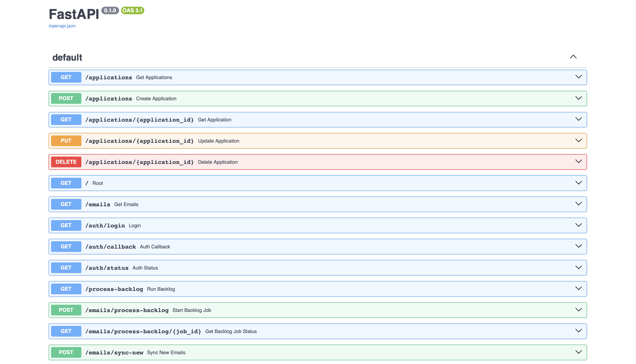The image size is (636, 364).
Task: Click the 'Create Application' summary text
Action: coord(156,99)
